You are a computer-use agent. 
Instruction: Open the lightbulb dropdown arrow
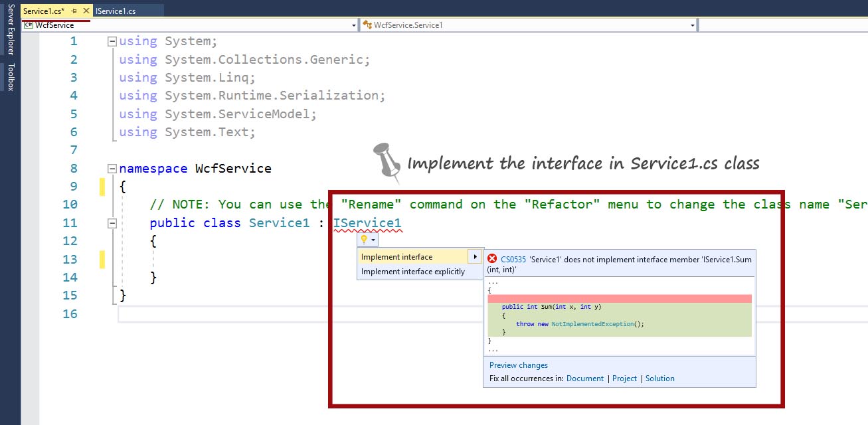coord(374,240)
